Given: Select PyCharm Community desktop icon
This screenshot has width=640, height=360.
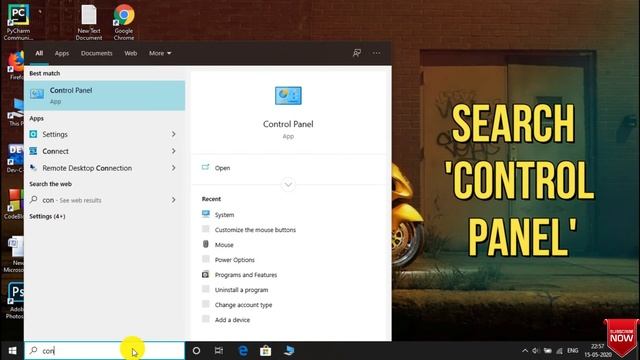Looking at the screenshot, I should [x=18, y=22].
